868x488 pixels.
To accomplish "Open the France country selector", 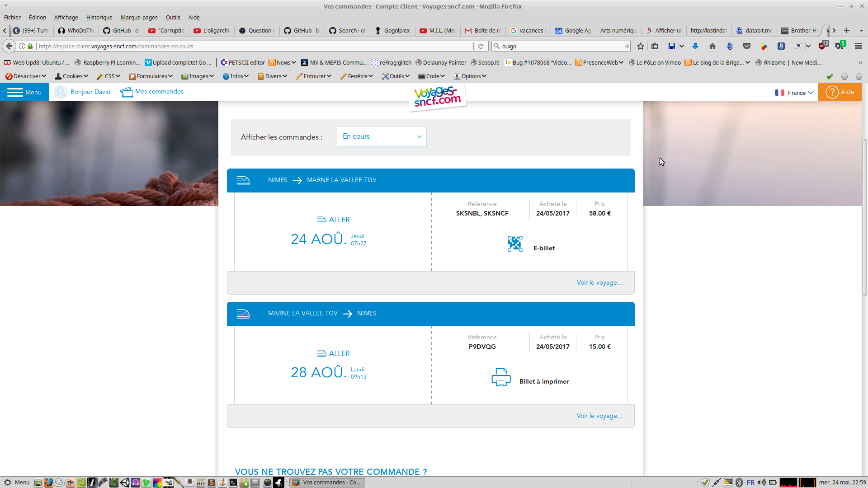I will point(794,93).
